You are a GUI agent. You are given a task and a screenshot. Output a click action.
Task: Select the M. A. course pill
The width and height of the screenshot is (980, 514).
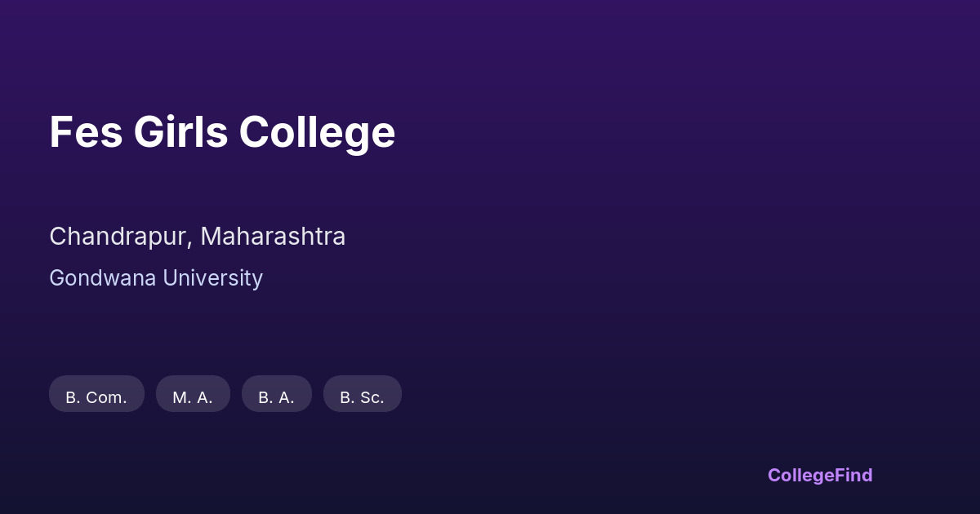coord(193,394)
